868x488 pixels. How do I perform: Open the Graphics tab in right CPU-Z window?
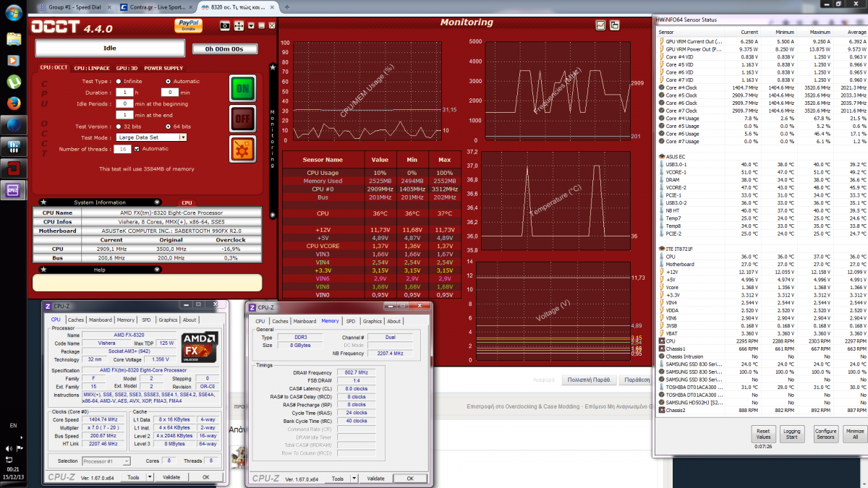(x=372, y=321)
